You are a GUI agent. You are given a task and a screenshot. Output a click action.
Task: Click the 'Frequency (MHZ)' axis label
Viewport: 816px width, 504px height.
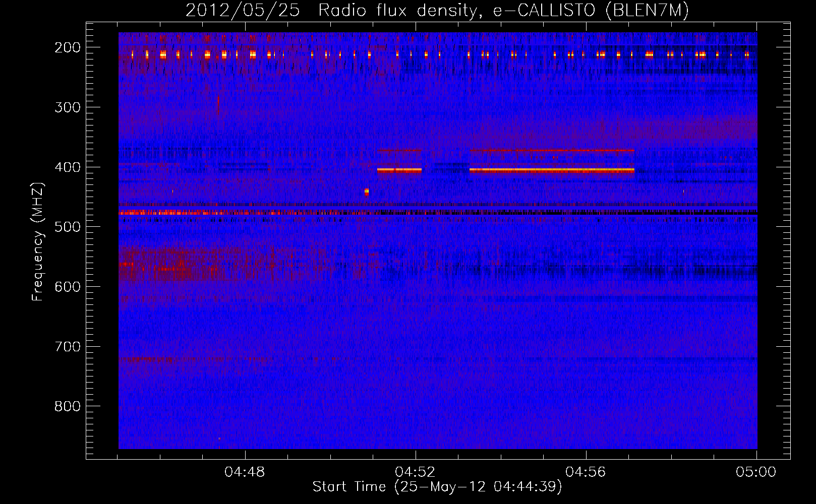38,242
